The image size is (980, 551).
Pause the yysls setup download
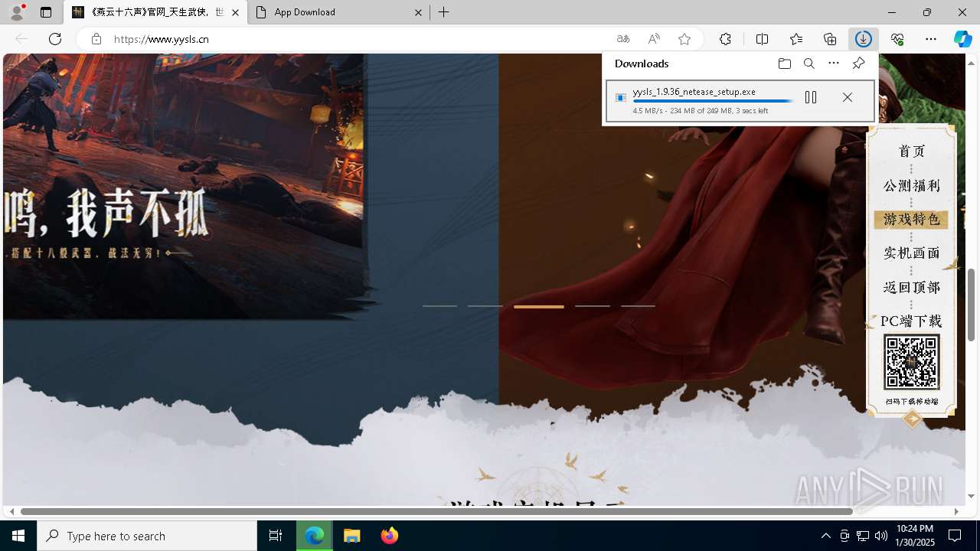(811, 97)
